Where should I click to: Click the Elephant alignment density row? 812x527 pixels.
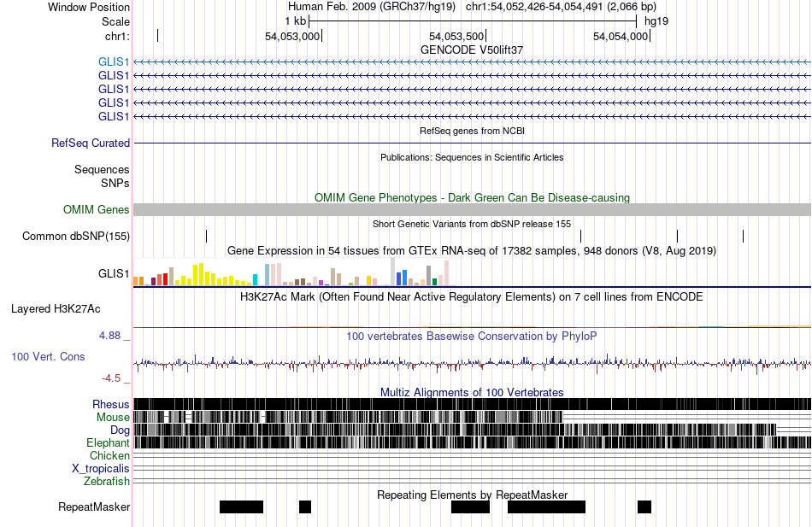[x=472, y=442]
